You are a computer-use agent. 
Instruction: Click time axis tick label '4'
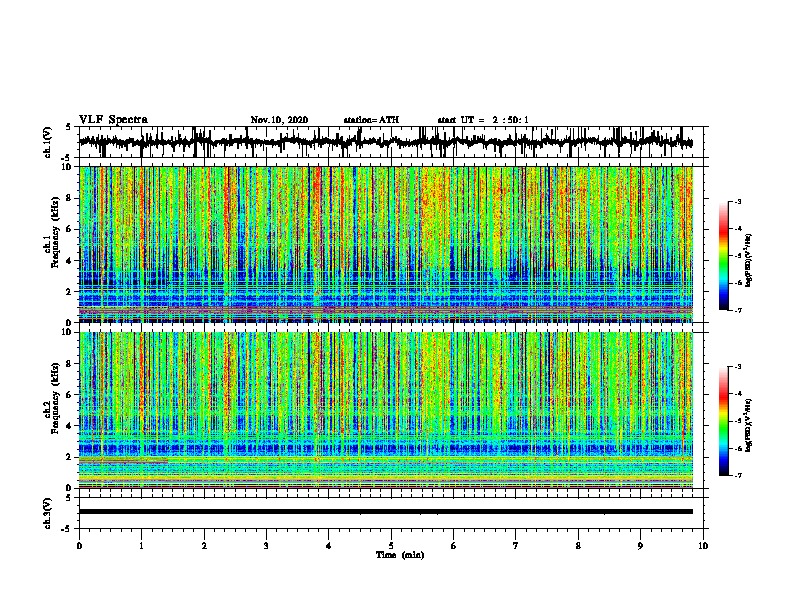coord(329,546)
